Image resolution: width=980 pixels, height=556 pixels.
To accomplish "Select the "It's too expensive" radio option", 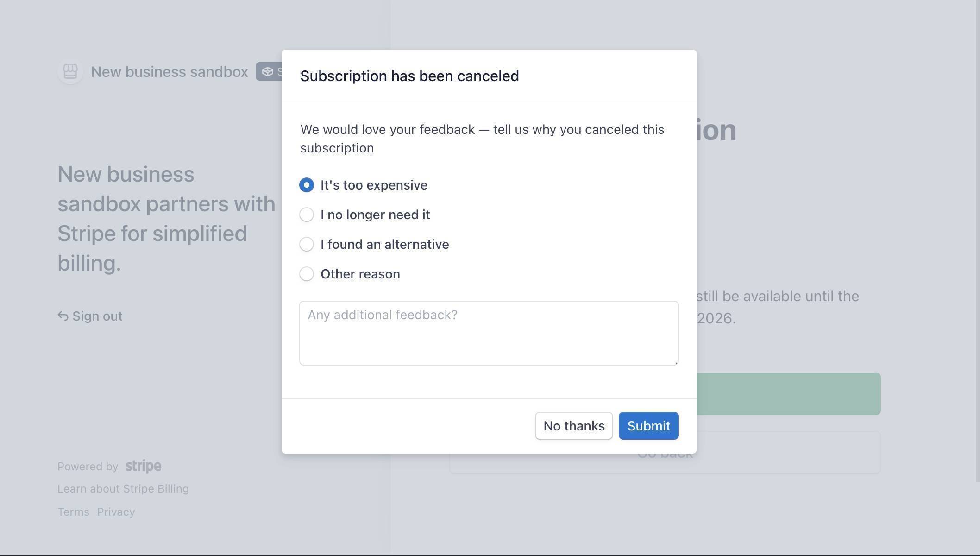I will tap(306, 185).
